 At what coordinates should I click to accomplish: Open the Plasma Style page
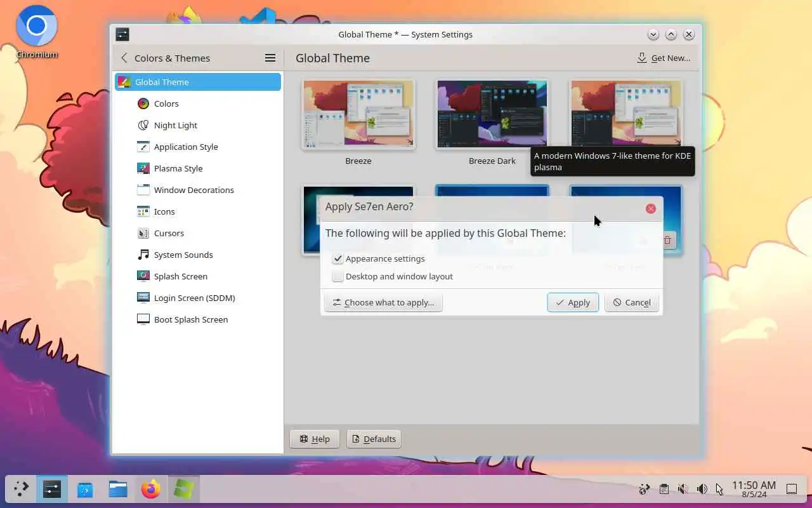pyautogui.click(x=198, y=168)
